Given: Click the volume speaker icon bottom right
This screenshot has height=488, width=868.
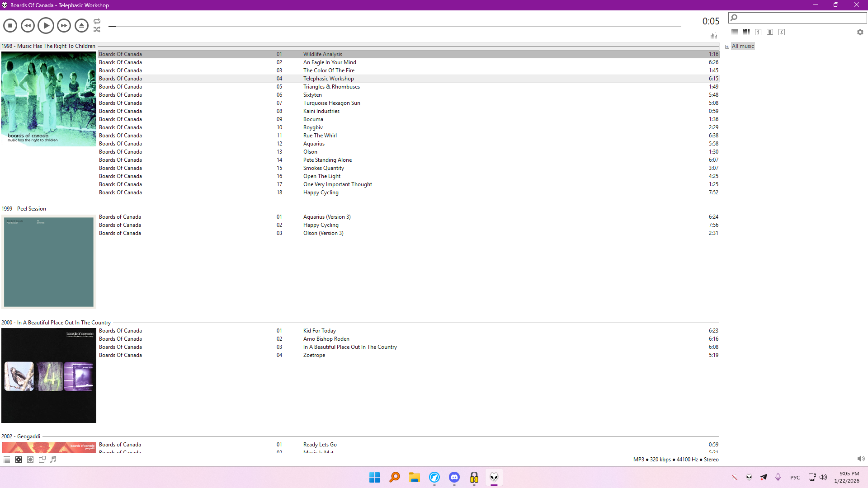Looking at the screenshot, I should (860, 459).
